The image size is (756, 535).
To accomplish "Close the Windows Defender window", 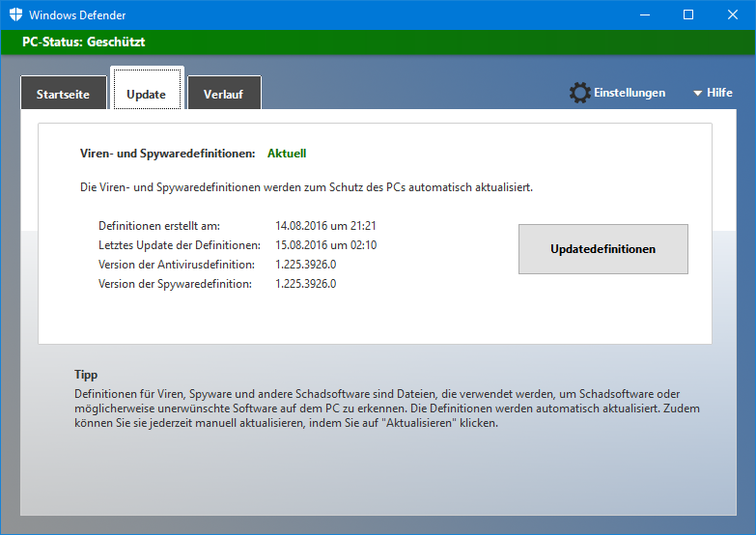I will 733,14.
